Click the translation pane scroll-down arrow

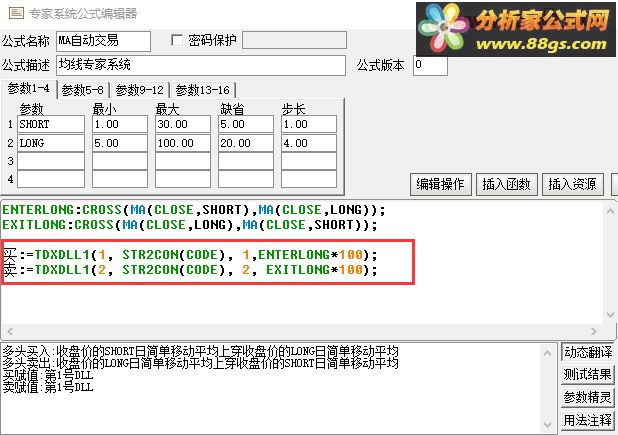[x=547, y=424]
